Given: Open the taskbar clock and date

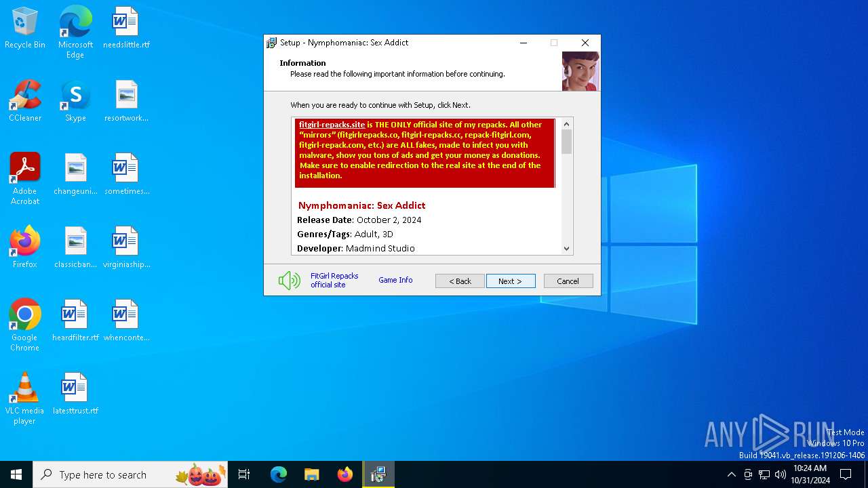Looking at the screenshot, I should coord(810,474).
